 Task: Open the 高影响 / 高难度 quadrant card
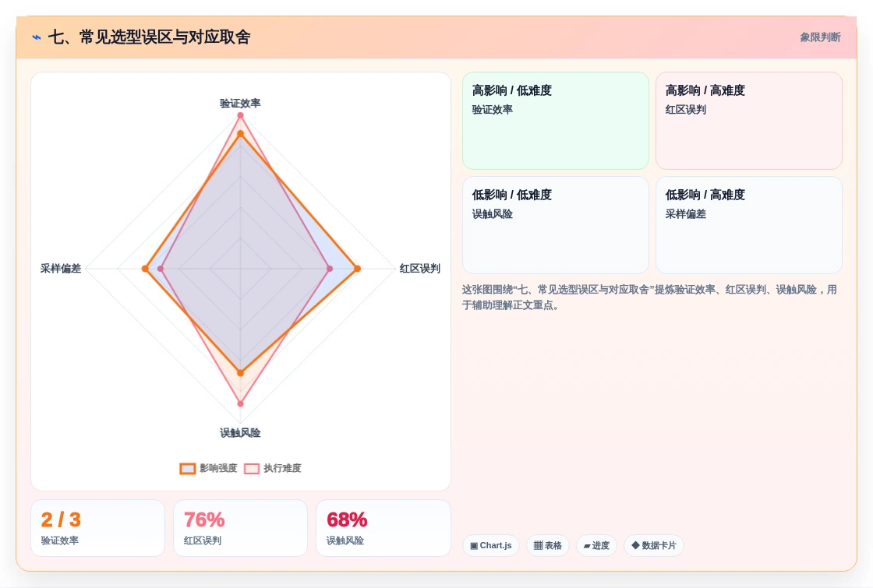tap(749, 121)
